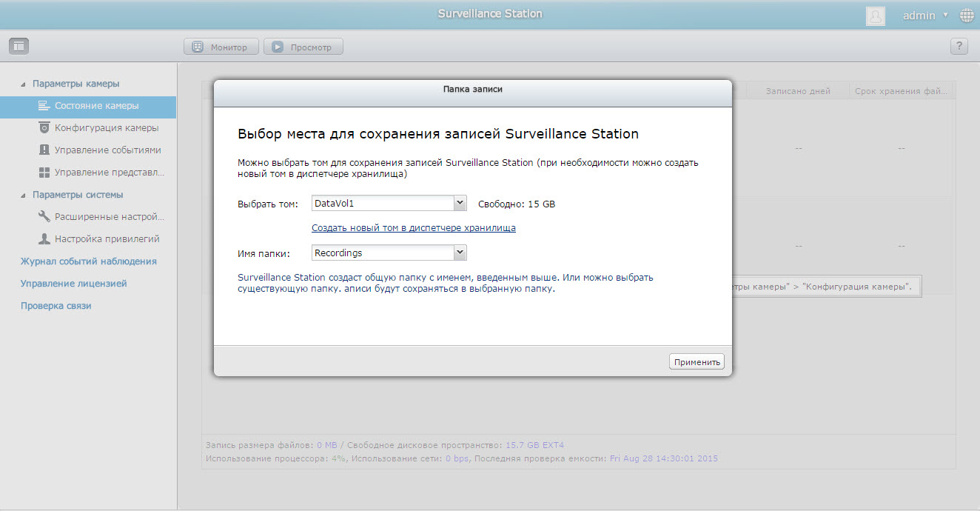Image resolution: width=980 pixels, height=511 pixels.
Task: Click the Свободно: 15 GB label
Action: [517, 204]
